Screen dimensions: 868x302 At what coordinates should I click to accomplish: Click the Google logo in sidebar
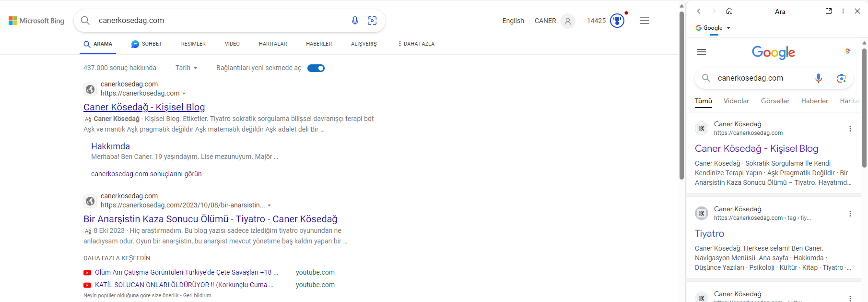click(773, 52)
